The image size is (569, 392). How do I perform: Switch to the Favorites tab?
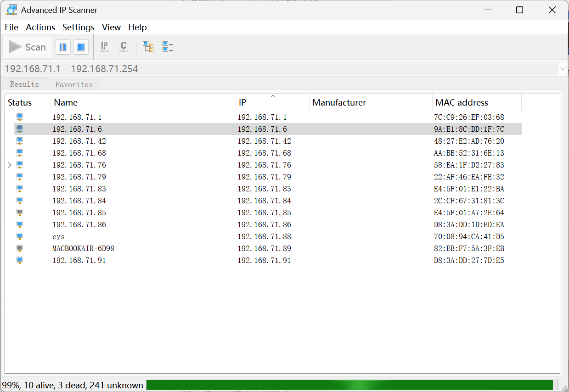coord(74,84)
